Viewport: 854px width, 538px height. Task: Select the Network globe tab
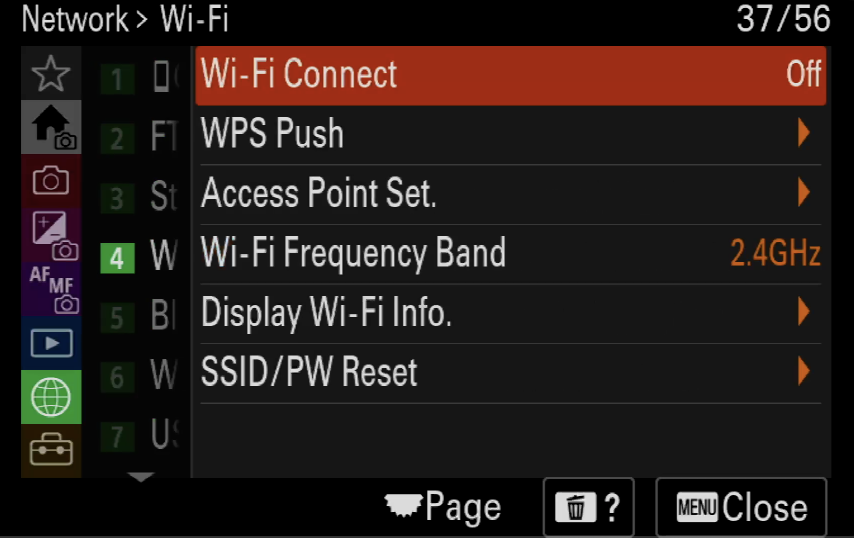[x=51, y=397]
